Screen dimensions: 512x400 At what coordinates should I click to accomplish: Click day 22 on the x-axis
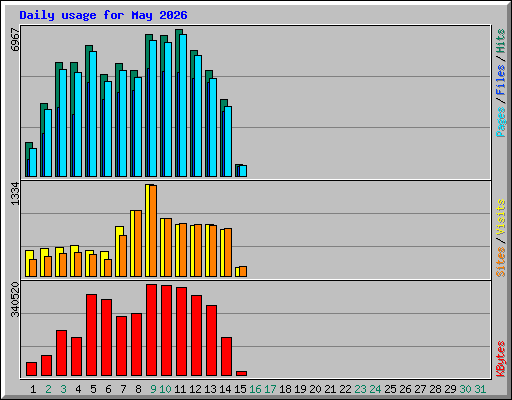click(x=345, y=389)
